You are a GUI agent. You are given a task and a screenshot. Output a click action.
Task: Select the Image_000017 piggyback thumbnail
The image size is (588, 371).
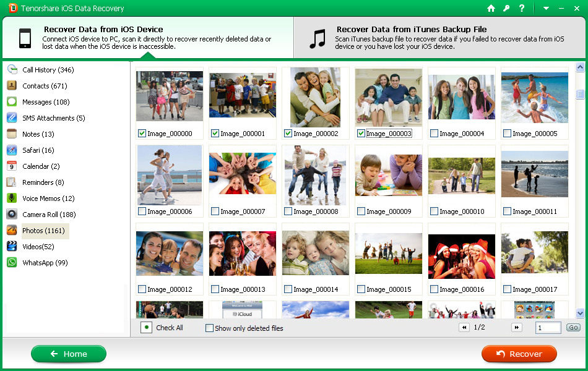[535, 252]
